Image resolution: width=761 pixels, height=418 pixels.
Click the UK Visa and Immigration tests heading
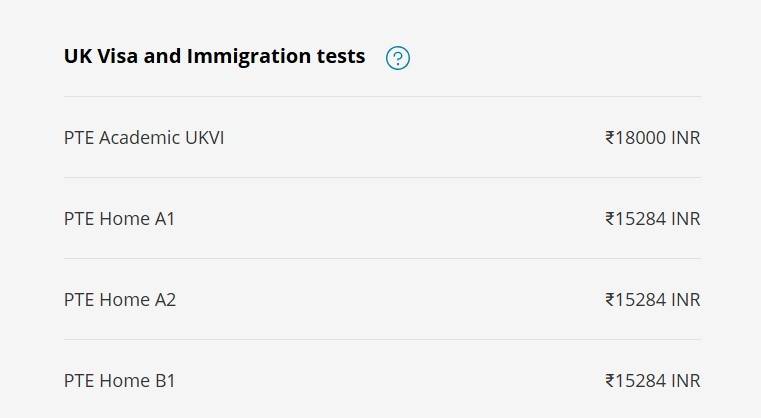(214, 57)
